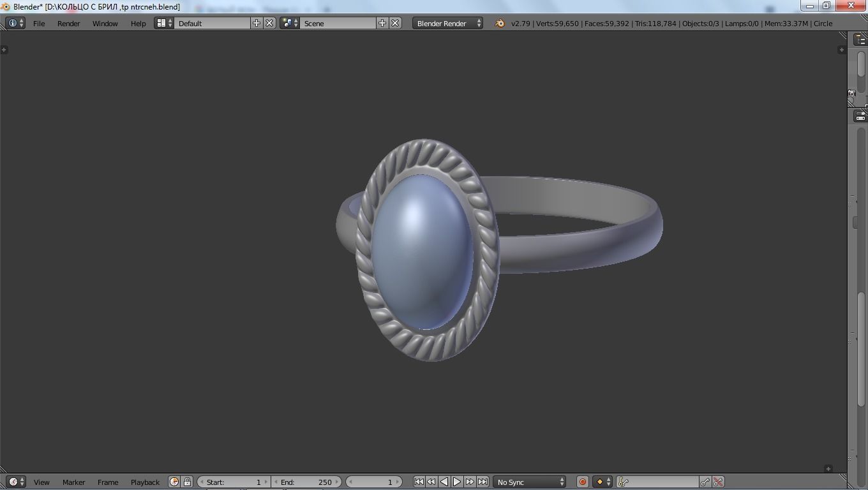Viewport: 868px width, 490px height.
Task: Click the delete keyframe scissors icon
Action: pyautogui.click(x=719, y=482)
